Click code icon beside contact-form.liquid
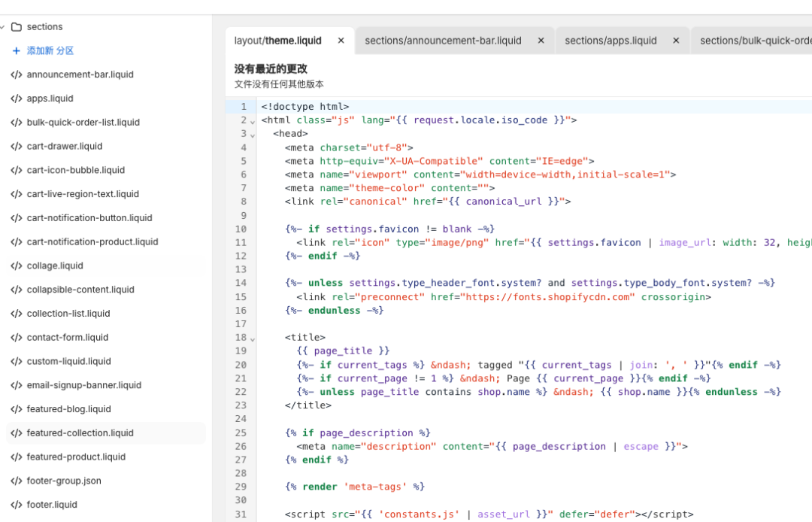Screen dimensions: 812x522 click(x=17, y=337)
